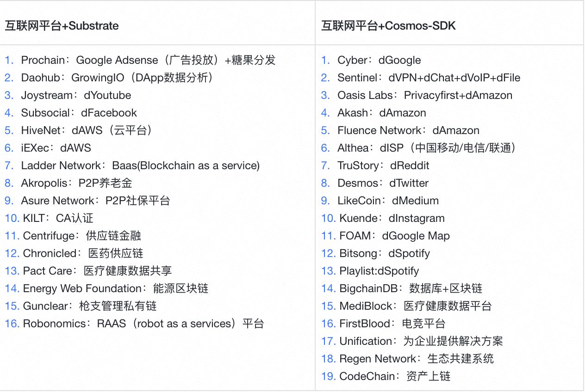Screen dimensions: 585x392
Task: Click the Joystream dYoutube item
Action: [76, 95]
